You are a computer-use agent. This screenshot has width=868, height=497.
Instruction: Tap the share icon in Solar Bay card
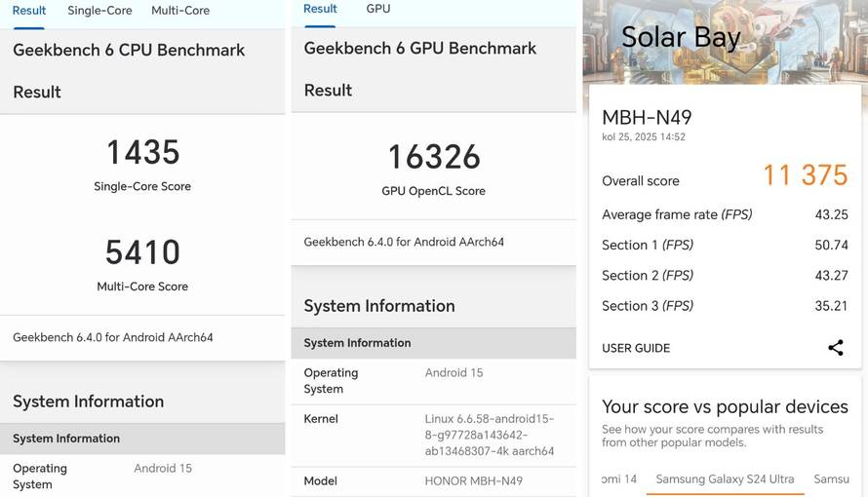point(835,348)
